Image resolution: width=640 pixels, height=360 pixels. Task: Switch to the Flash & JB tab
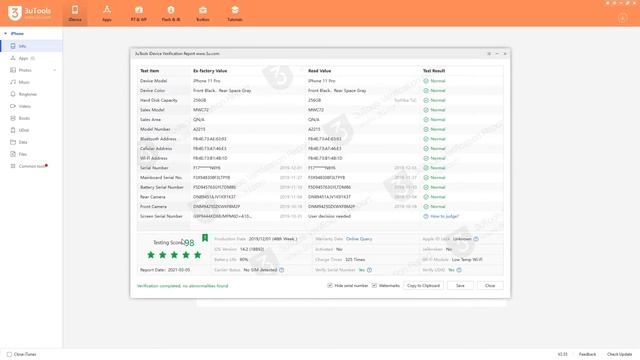point(171,13)
